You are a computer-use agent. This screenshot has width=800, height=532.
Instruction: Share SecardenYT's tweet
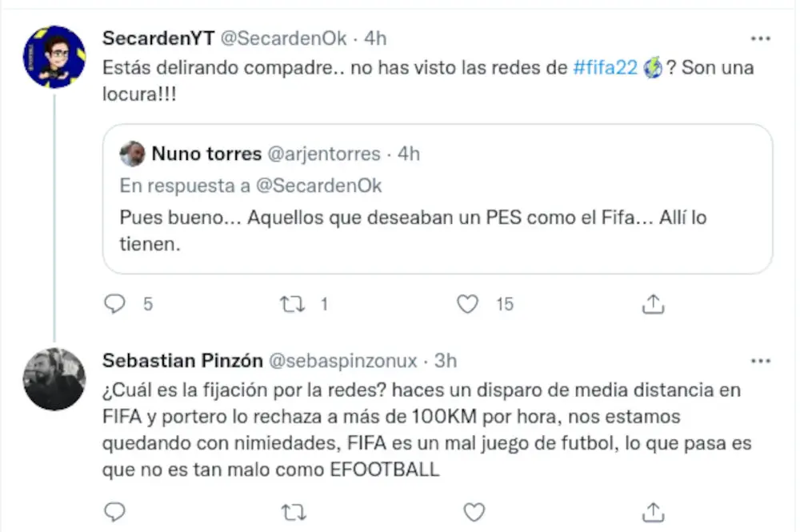(653, 304)
